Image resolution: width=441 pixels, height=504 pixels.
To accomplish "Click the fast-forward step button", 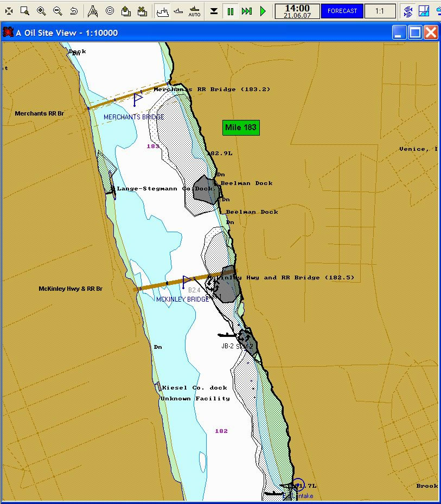I will (246, 11).
